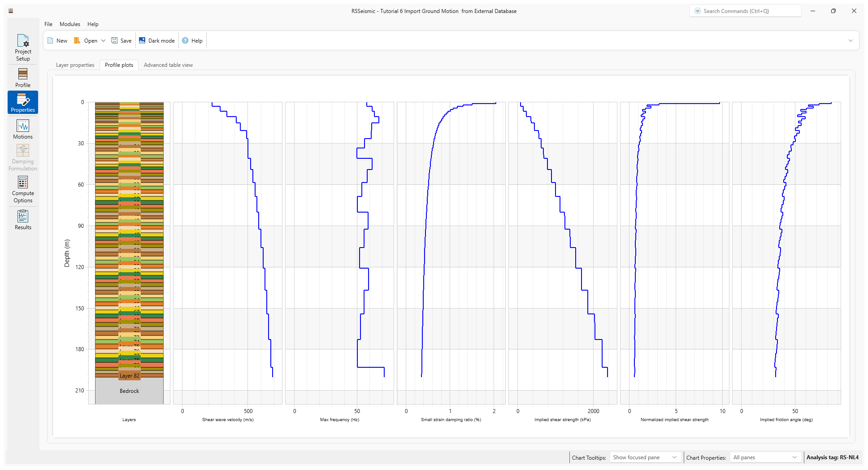
Task: Change Chart Properties from All panes
Action: tap(765, 457)
